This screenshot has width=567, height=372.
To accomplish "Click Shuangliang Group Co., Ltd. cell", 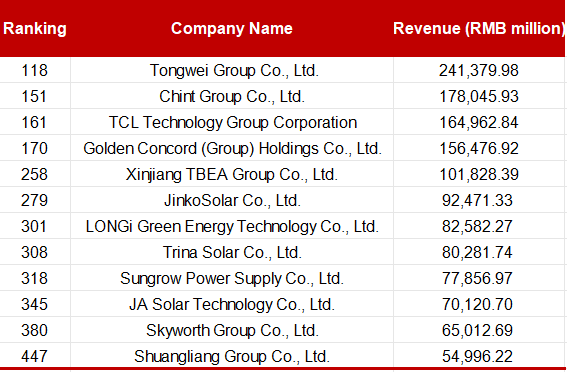I will click(232, 356).
